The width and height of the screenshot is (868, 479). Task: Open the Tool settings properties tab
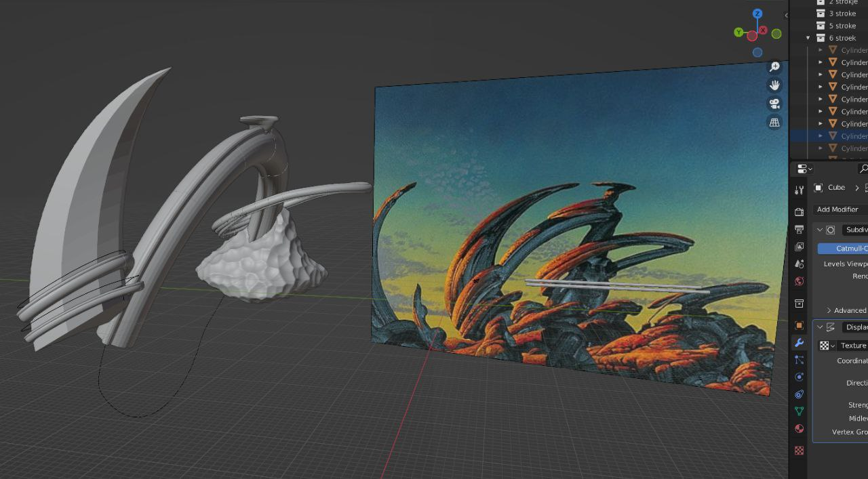click(x=800, y=190)
